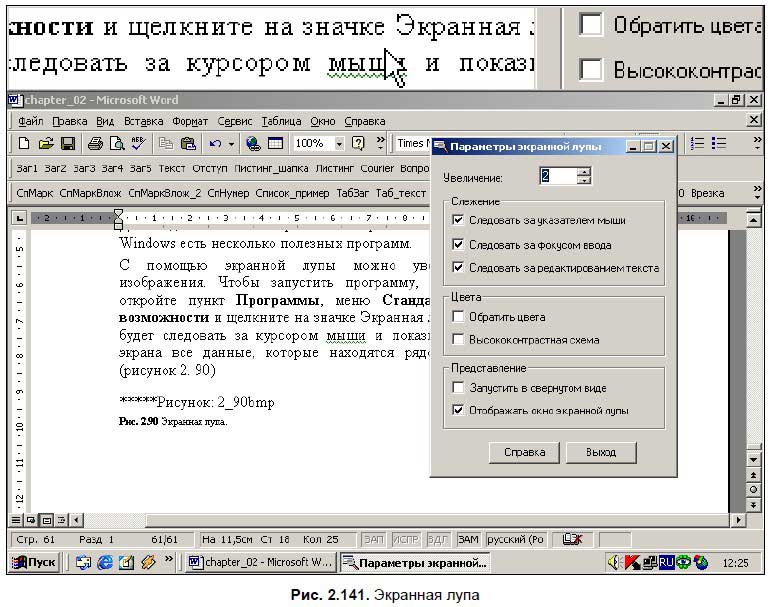Open the Формат menu
The image size is (771, 607).
[190, 121]
